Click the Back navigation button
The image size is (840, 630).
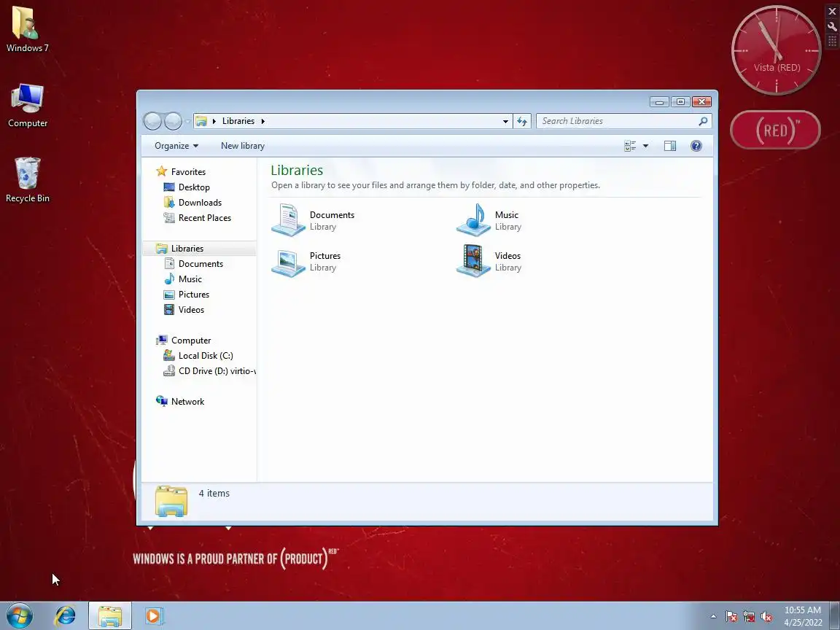[152, 121]
